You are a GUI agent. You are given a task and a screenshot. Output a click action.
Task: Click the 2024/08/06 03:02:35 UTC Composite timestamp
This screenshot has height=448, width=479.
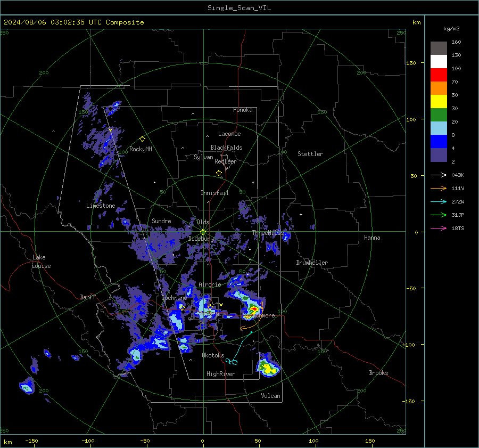tap(73, 22)
